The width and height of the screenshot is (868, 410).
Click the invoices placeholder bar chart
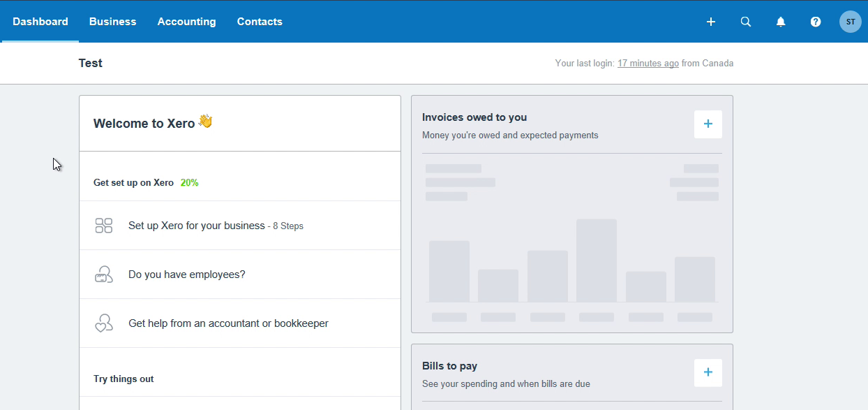coord(572,260)
